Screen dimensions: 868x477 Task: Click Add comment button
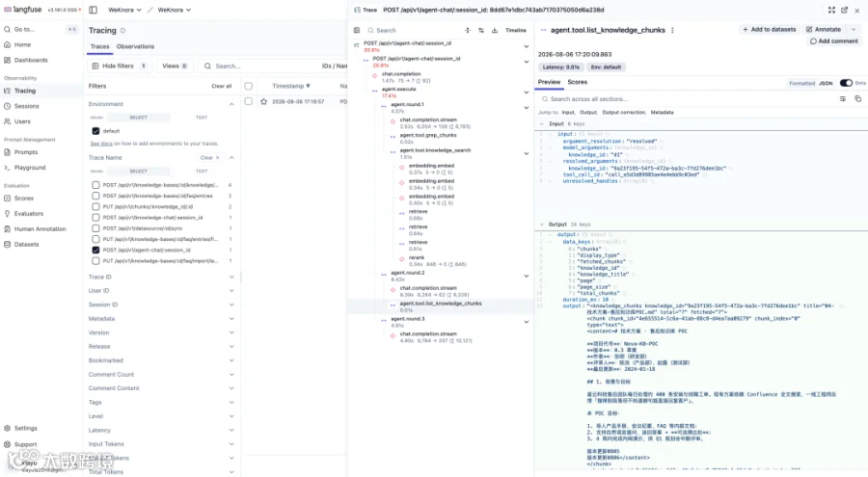(x=833, y=41)
